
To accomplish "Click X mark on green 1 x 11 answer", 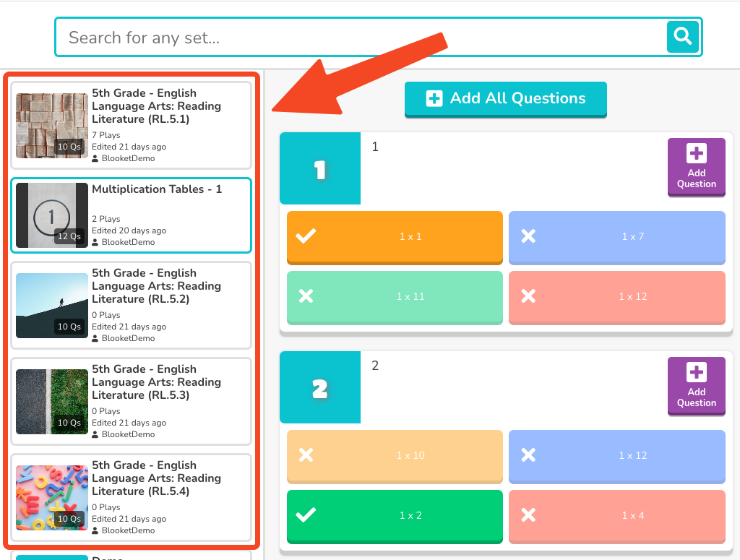I will 306,296.
